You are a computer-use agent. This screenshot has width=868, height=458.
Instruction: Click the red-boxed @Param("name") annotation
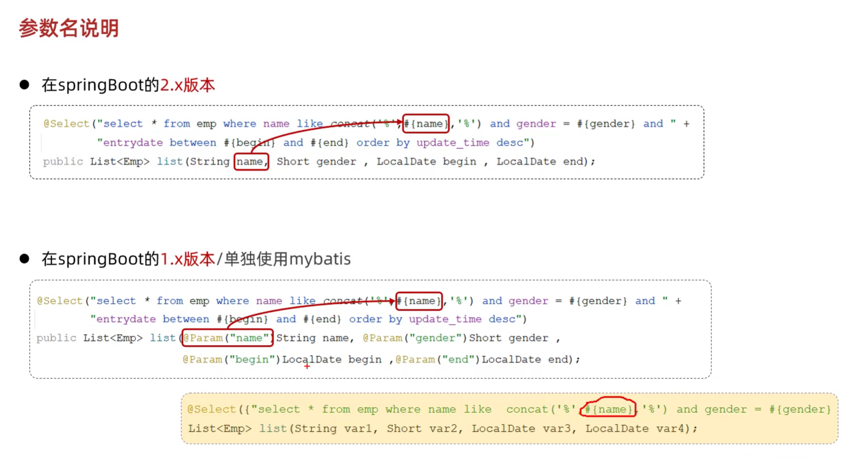[227, 338]
